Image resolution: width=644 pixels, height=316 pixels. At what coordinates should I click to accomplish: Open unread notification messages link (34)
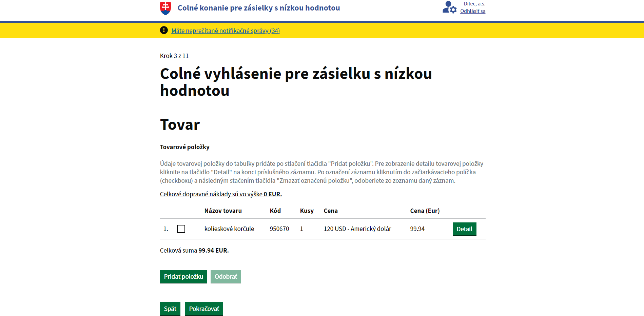point(226,31)
